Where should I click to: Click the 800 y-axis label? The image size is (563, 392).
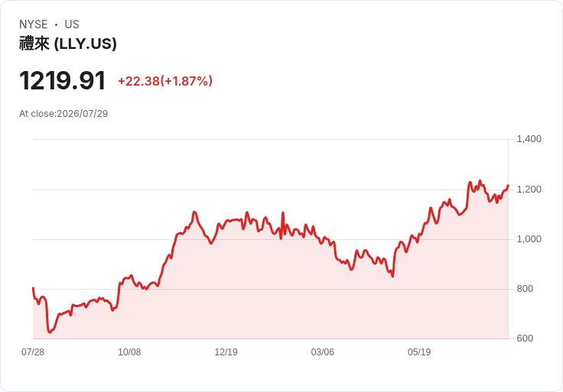click(x=525, y=289)
